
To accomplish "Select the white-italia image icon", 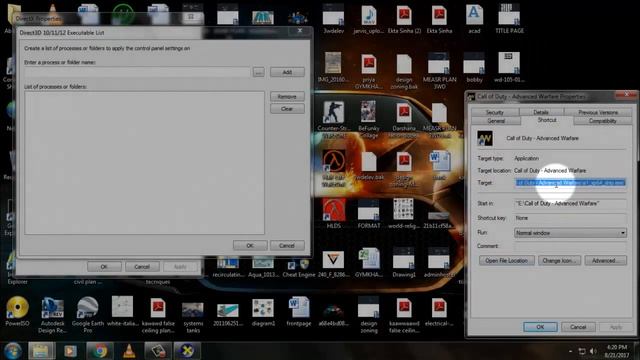I will pos(122,311).
